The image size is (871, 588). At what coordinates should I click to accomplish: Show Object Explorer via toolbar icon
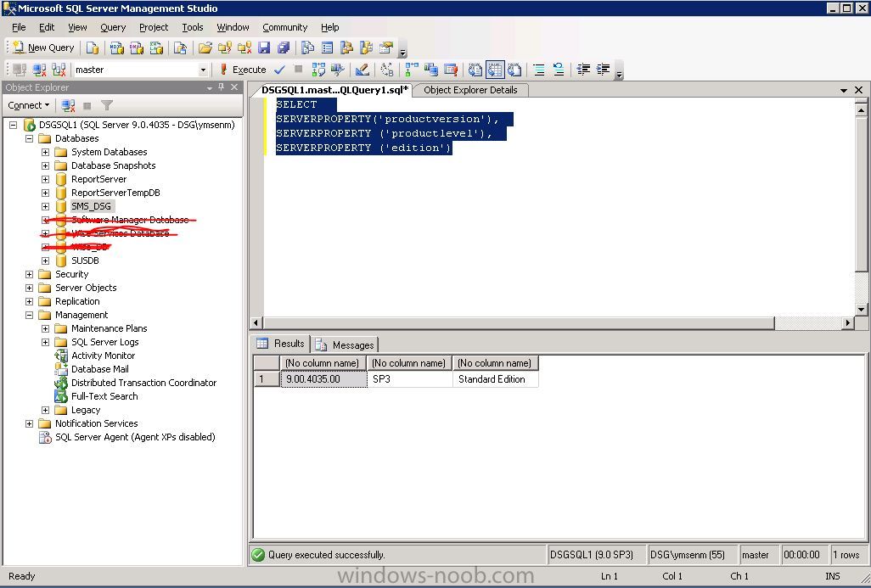tap(346, 48)
